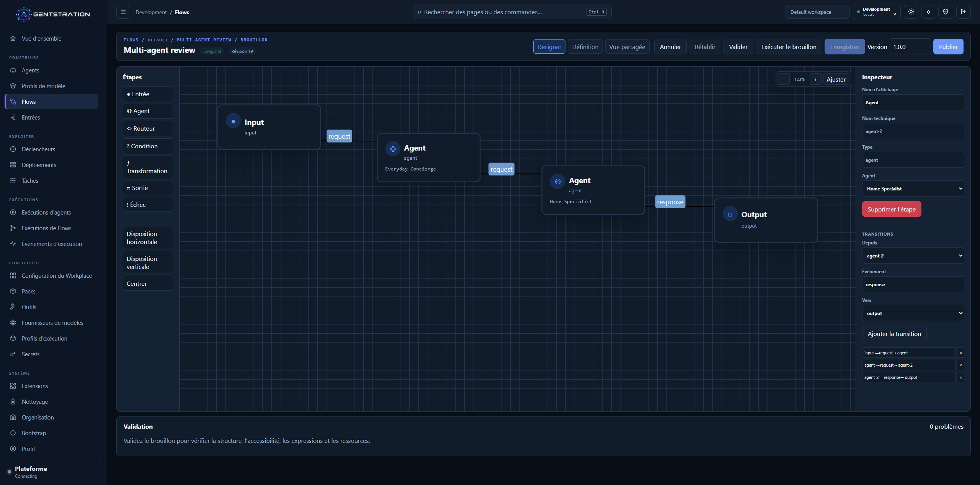Select the Flows sidebar item
The height and width of the screenshot is (485, 980).
click(x=51, y=102)
